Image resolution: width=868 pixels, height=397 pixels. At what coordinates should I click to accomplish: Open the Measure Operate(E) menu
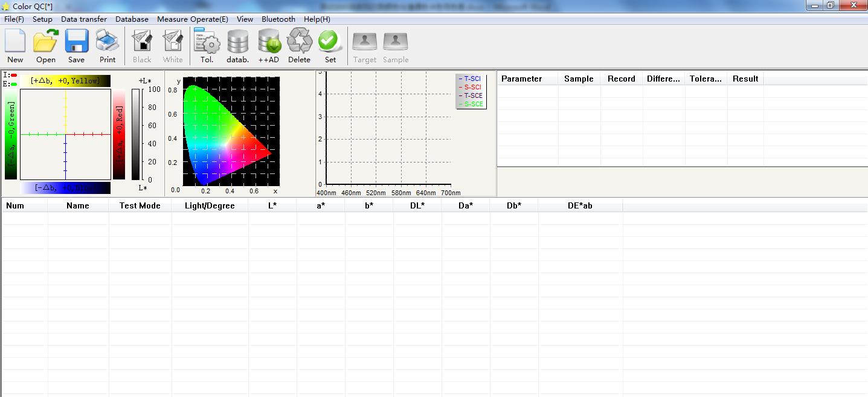[x=193, y=19]
